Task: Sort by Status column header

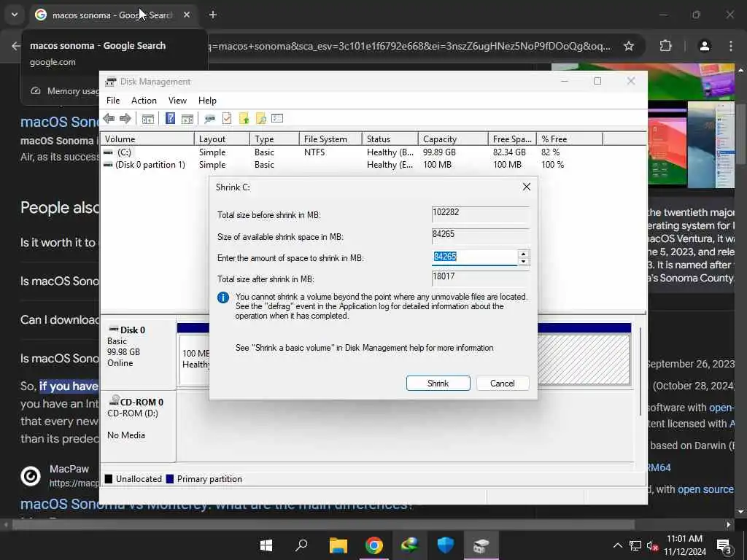Action: (390, 139)
